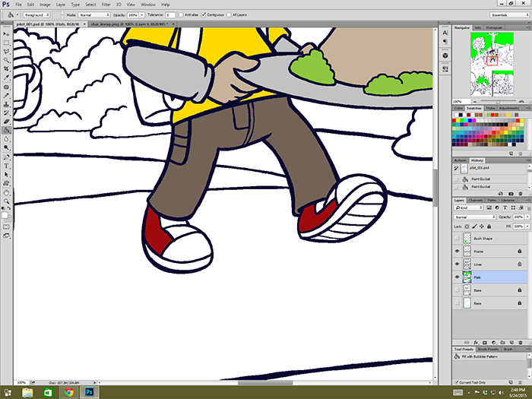Open the Fill dropdown arrow

[x=527, y=226]
